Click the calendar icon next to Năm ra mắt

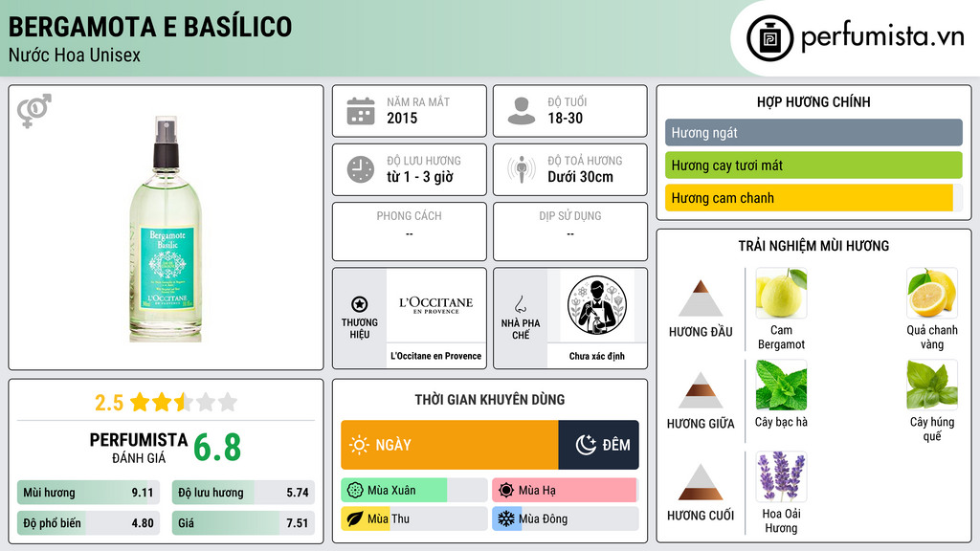coord(361,111)
